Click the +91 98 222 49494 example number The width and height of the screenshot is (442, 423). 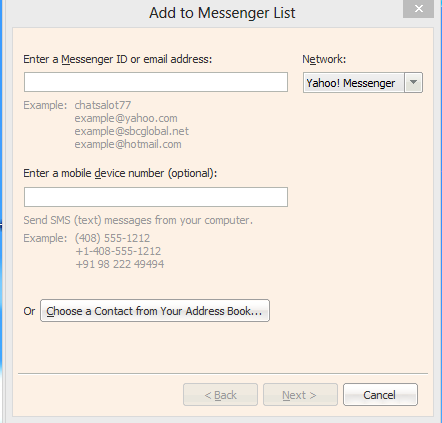point(120,264)
